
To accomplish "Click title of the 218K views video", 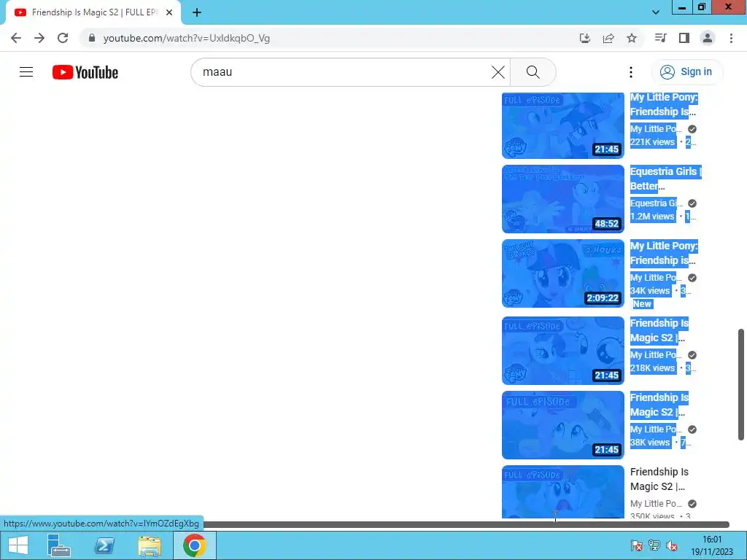I will click(x=659, y=330).
